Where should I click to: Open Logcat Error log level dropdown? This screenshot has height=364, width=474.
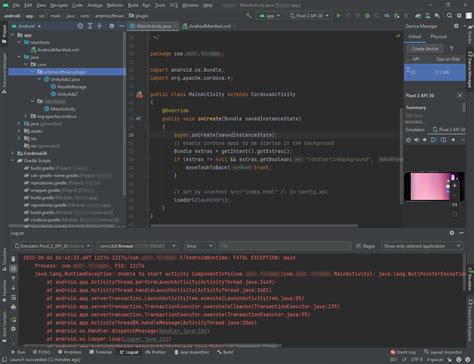pos(199,246)
